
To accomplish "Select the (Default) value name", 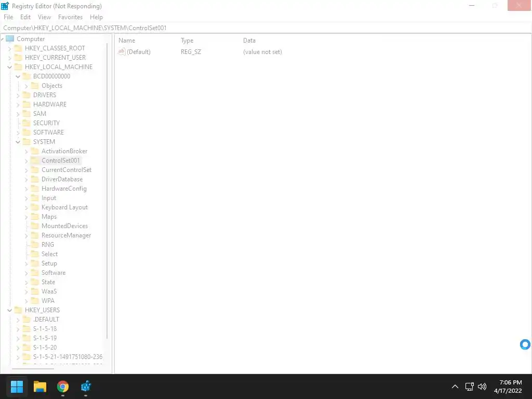I will point(138,52).
